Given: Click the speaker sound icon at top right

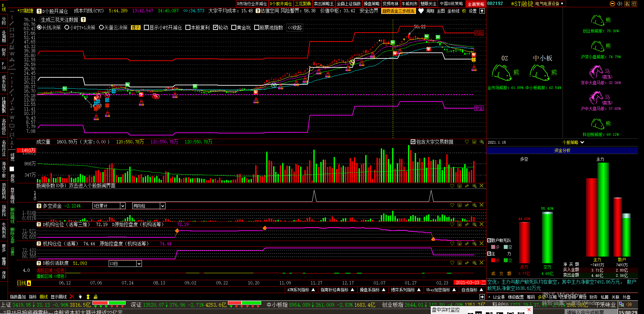Looking at the screenshot, I should tap(619, 4).
